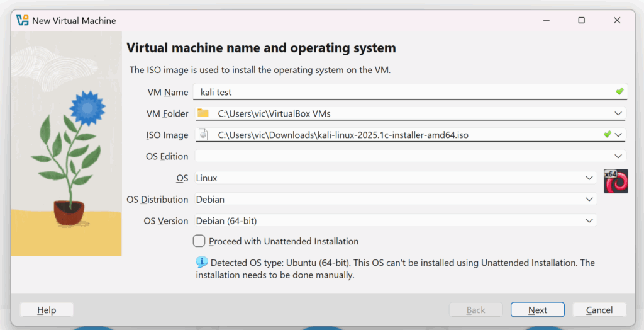The height and width of the screenshot is (330, 644).
Task: Click the blue info icon beside Detected OS message
Action: click(201, 262)
